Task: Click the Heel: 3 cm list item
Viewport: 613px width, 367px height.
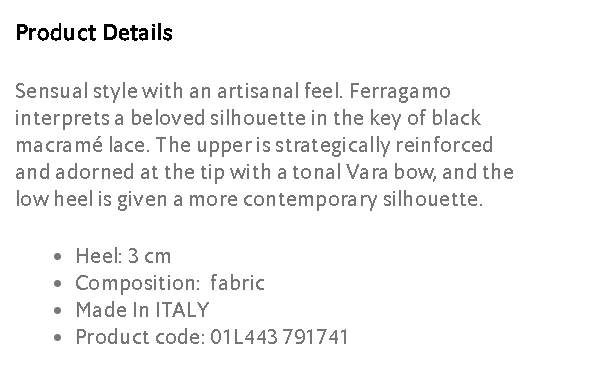Action: coord(123,256)
